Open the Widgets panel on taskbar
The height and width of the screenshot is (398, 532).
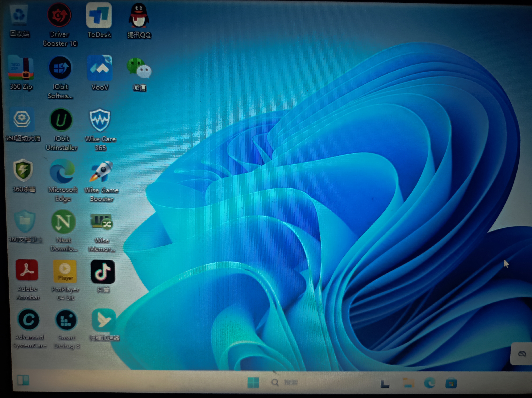23,380
